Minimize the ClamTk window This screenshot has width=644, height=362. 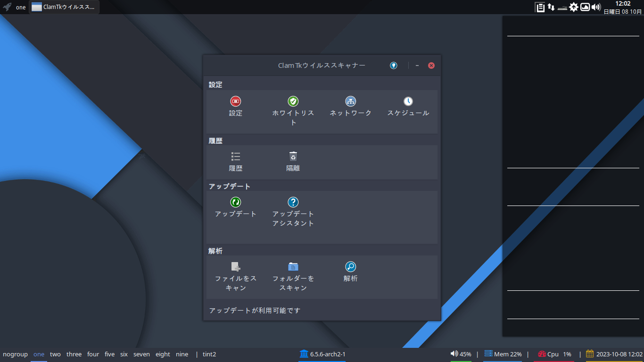(x=417, y=66)
